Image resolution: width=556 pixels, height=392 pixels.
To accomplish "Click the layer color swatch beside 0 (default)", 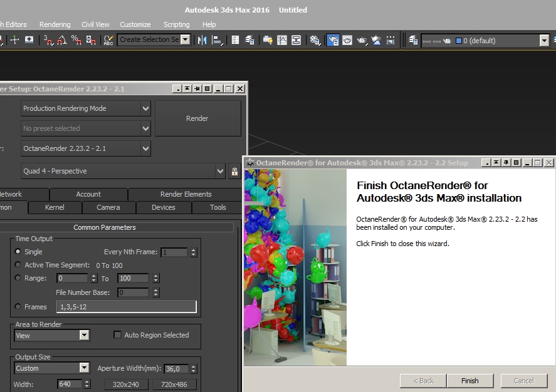I will coord(458,41).
